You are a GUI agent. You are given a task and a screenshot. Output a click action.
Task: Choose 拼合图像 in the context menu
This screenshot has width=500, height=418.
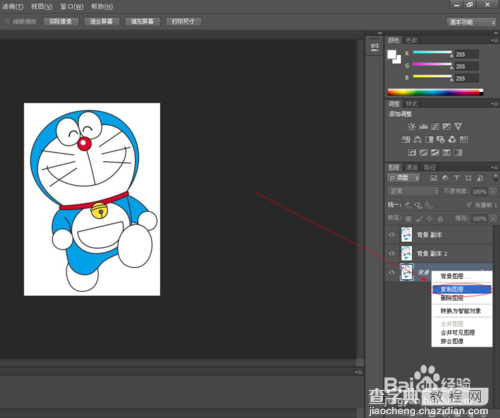(462, 341)
